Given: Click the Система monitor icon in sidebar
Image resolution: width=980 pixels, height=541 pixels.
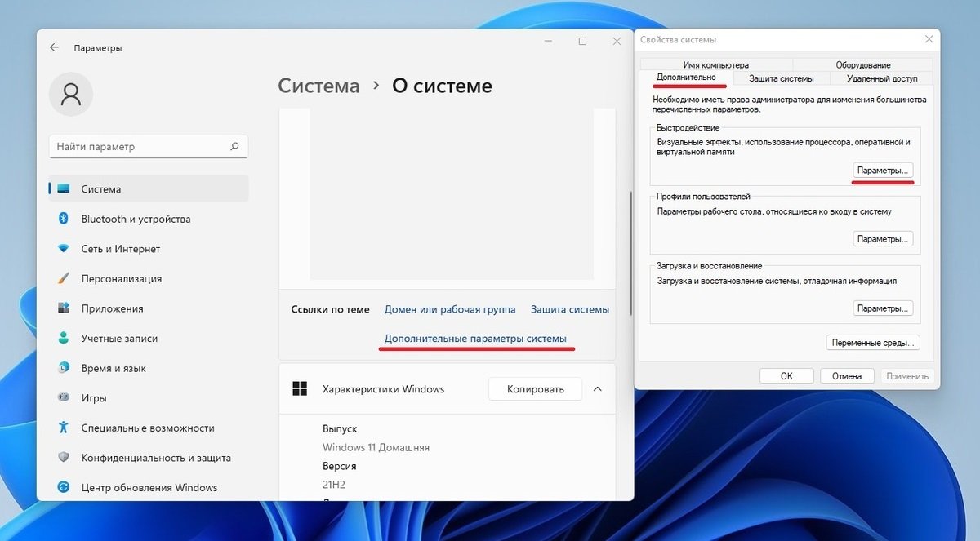Looking at the screenshot, I should (x=64, y=189).
